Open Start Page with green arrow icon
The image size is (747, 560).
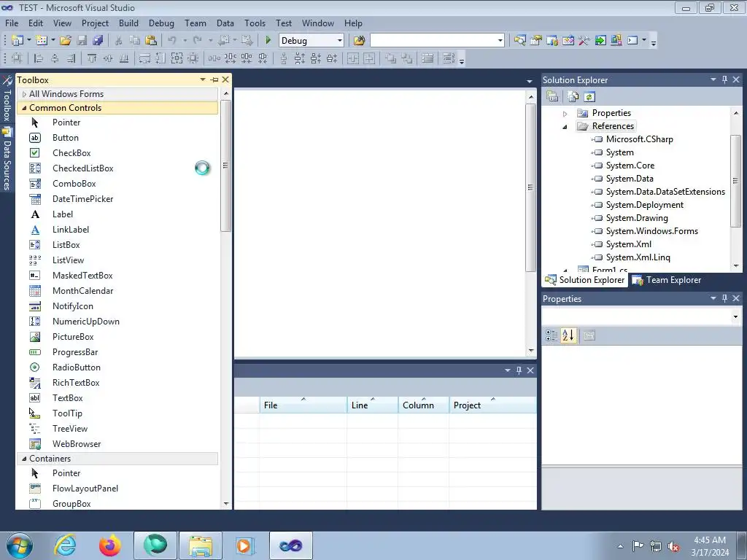point(600,41)
